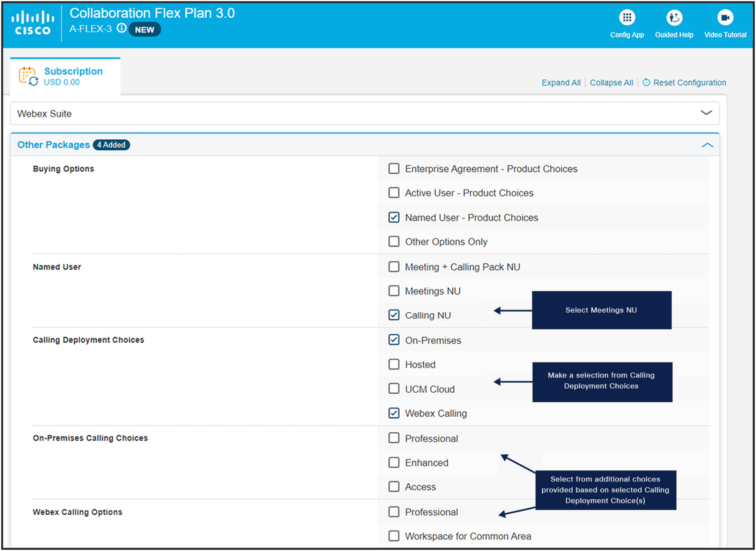Tick Enterprise Agreement - Product Choices
The width and height of the screenshot is (756, 551).
click(x=394, y=169)
